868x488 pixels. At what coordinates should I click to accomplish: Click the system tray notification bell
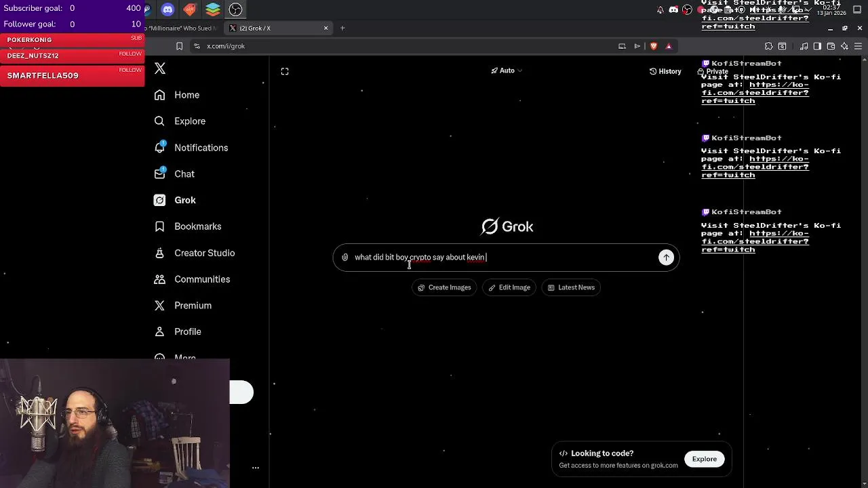660,9
